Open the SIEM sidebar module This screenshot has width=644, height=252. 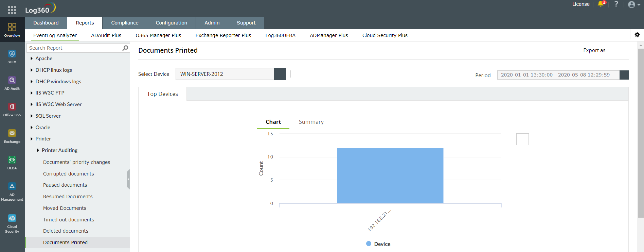click(x=12, y=57)
